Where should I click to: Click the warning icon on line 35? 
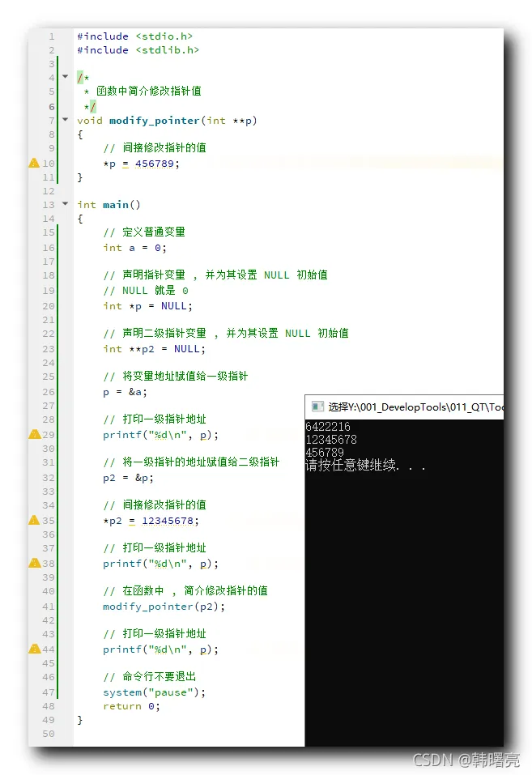[x=34, y=520]
